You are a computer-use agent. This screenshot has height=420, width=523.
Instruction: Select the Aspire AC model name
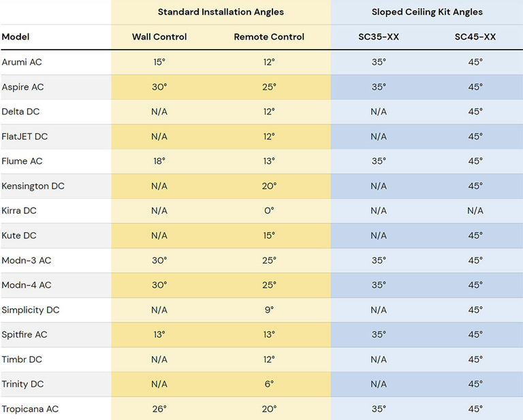click(x=22, y=87)
